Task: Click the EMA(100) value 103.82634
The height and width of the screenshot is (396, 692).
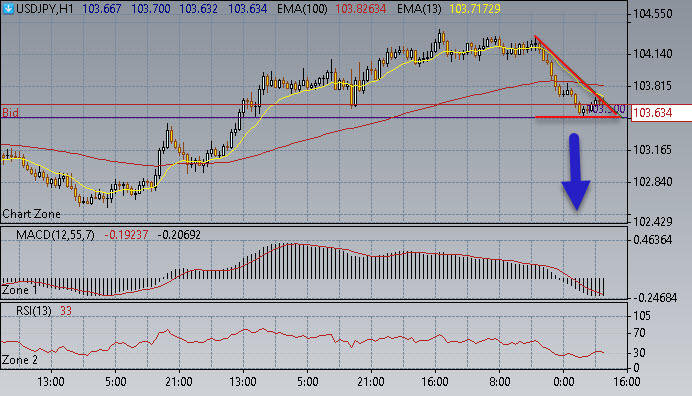Action: point(361,8)
